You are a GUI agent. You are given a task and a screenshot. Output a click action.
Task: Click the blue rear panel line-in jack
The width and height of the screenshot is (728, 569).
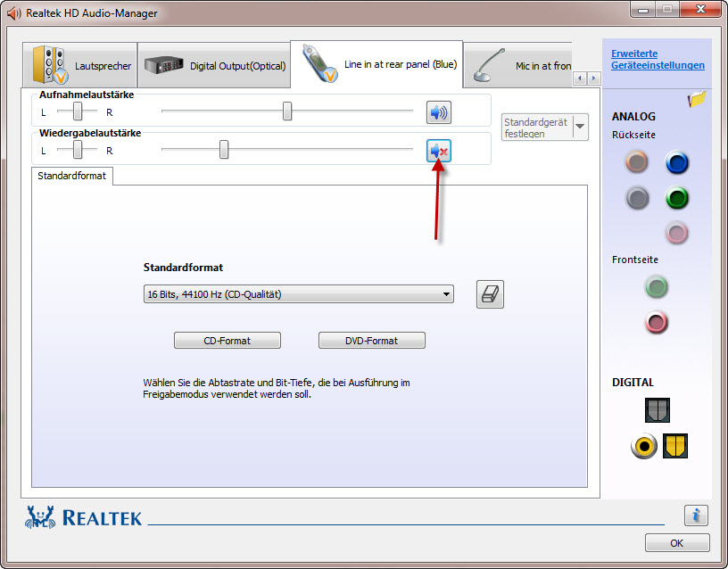point(676,162)
